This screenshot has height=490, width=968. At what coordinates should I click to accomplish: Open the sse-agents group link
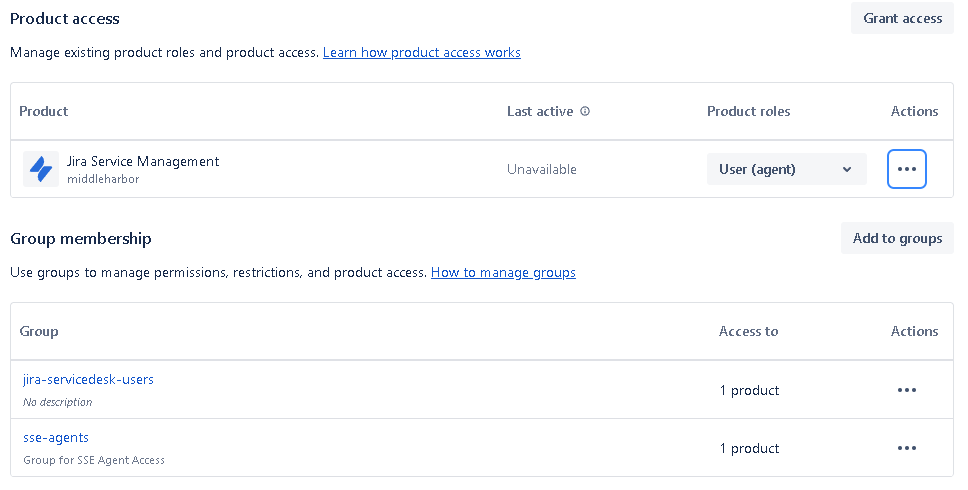(x=56, y=438)
